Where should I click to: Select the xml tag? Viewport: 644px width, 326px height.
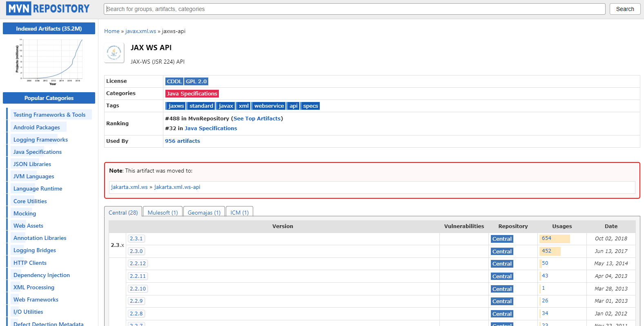point(244,106)
